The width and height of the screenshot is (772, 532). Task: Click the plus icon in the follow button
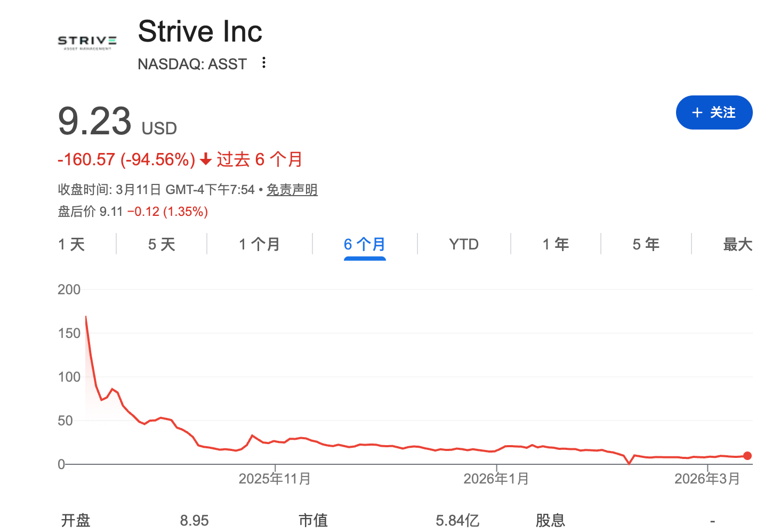coord(697,112)
